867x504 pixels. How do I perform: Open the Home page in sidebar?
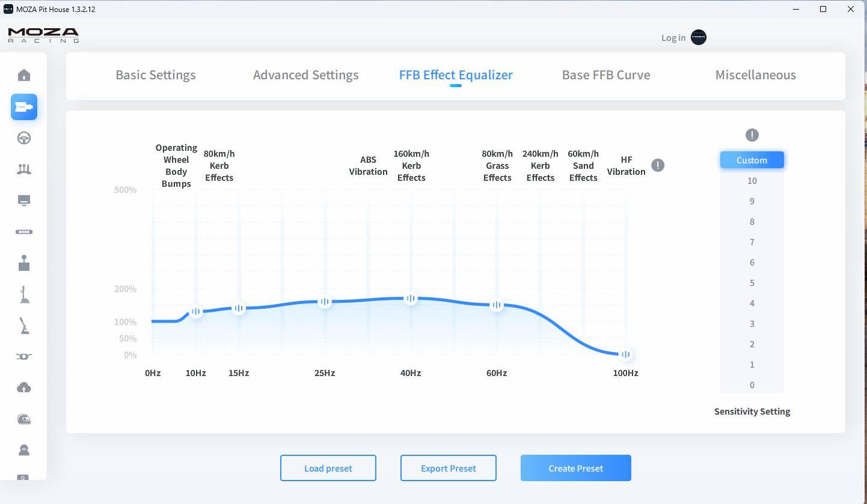pyautogui.click(x=24, y=75)
